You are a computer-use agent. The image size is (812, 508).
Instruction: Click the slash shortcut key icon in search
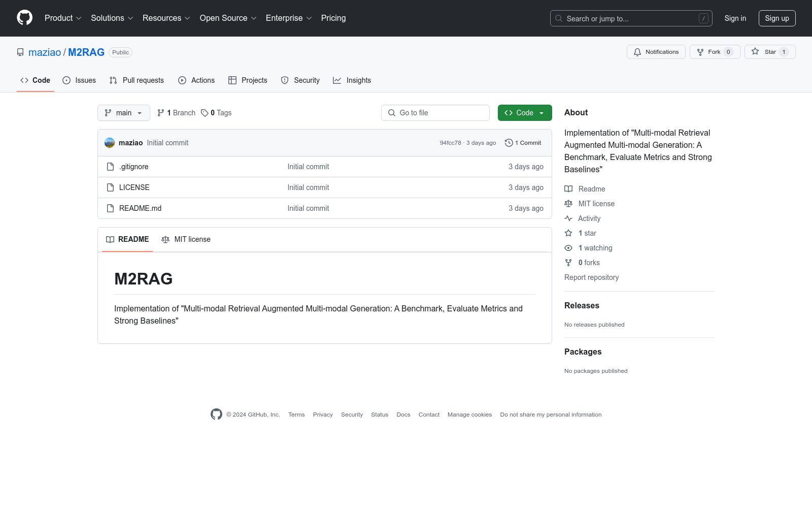point(703,18)
